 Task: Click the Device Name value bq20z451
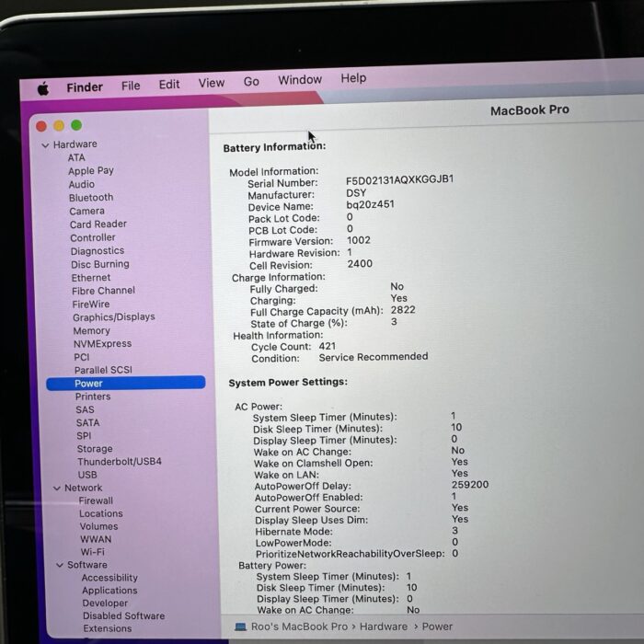coord(370,204)
